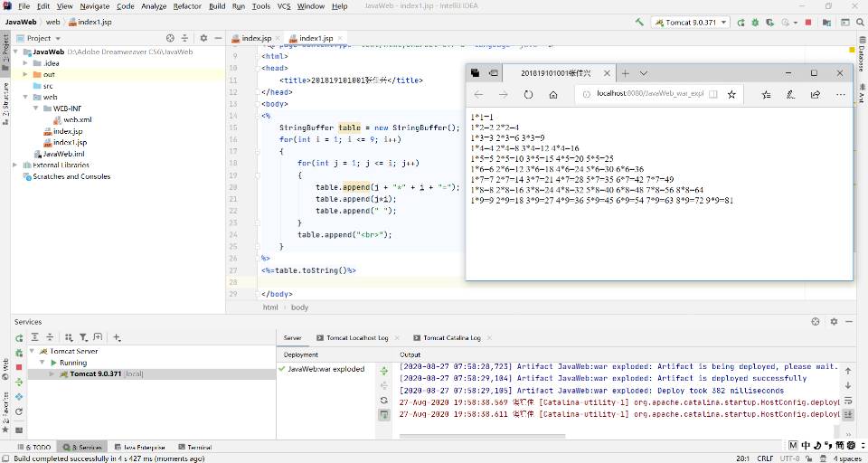This screenshot has width=868, height=463.
Task: Open the browser ellipsis settings menu
Action: click(840, 95)
